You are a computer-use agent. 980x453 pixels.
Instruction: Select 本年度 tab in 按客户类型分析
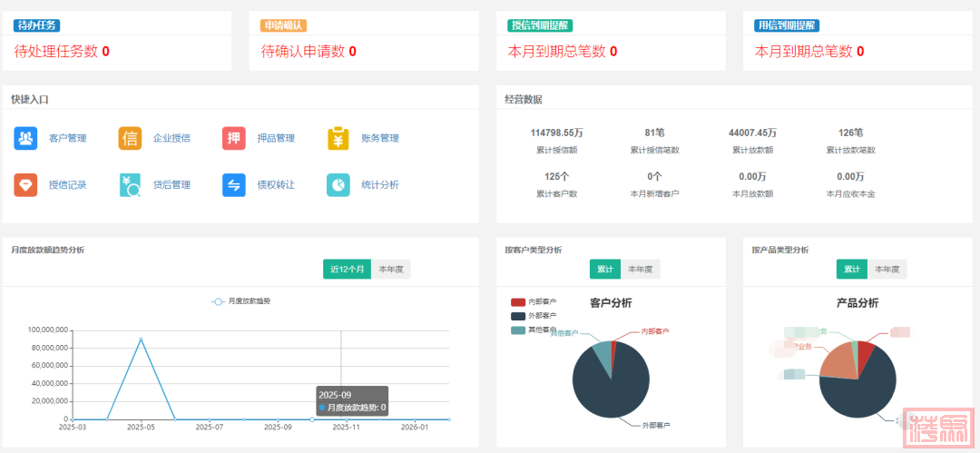tap(640, 269)
